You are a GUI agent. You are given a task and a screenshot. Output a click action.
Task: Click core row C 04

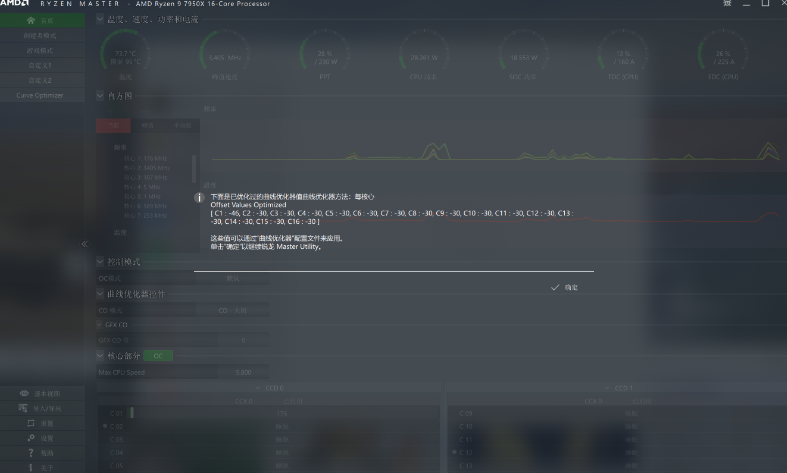pyautogui.click(x=269, y=452)
